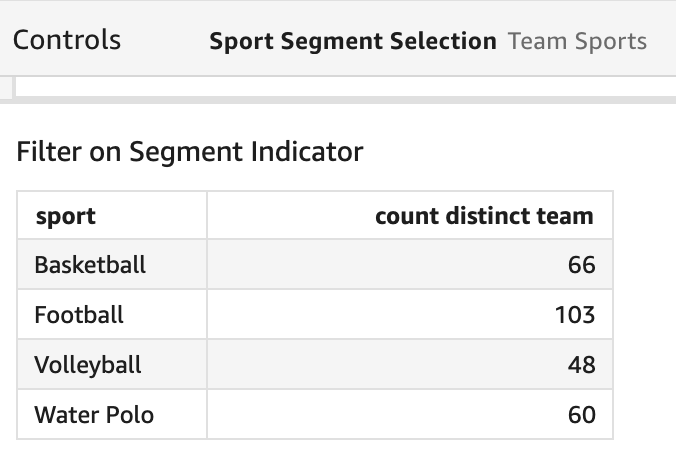The height and width of the screenshot is (460, 676).
Task: Select the Filter on Segment Indicator title
Action: pos(190,153)
